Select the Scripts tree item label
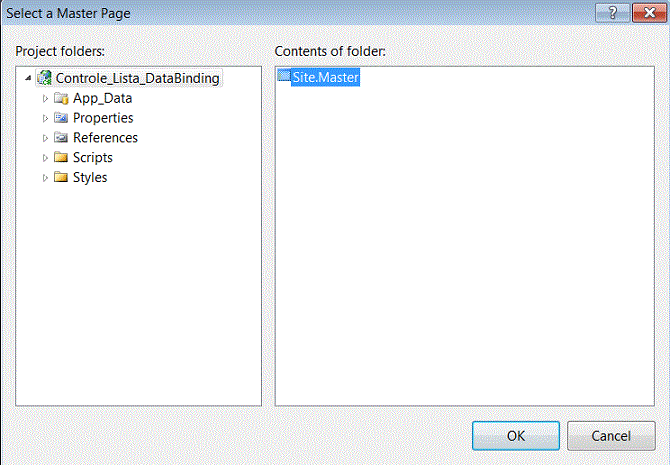Viewport: 670px width, 465px height. click(x=93, y=157)
